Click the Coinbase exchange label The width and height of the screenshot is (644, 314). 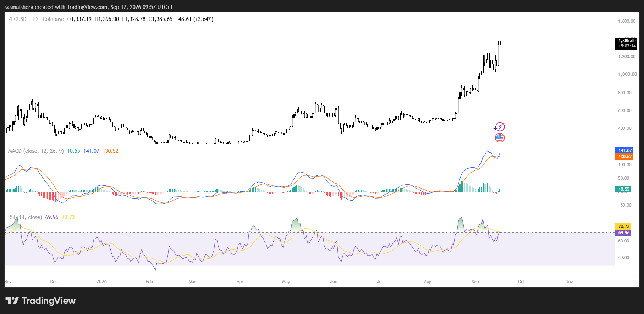click(x=53, y=19)
